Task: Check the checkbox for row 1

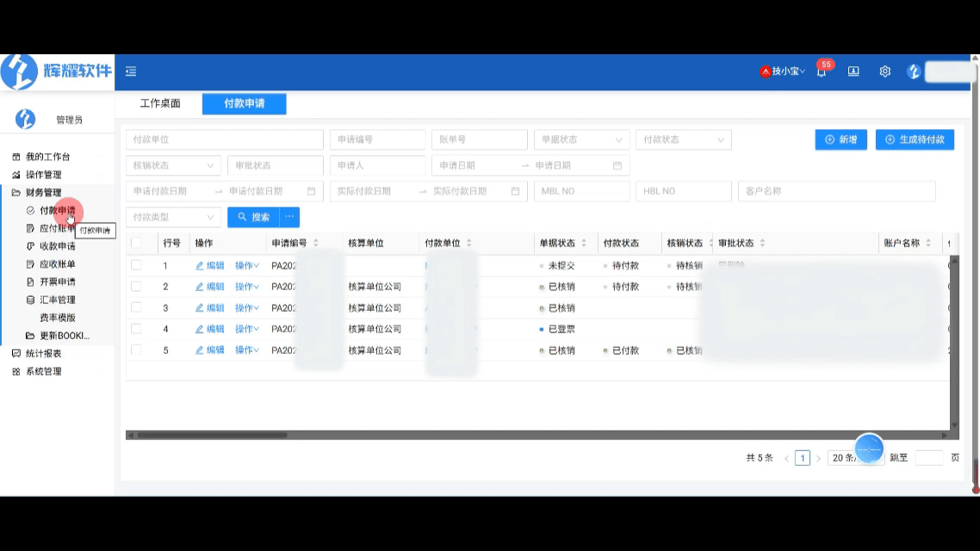Action: tap(135, 265)
